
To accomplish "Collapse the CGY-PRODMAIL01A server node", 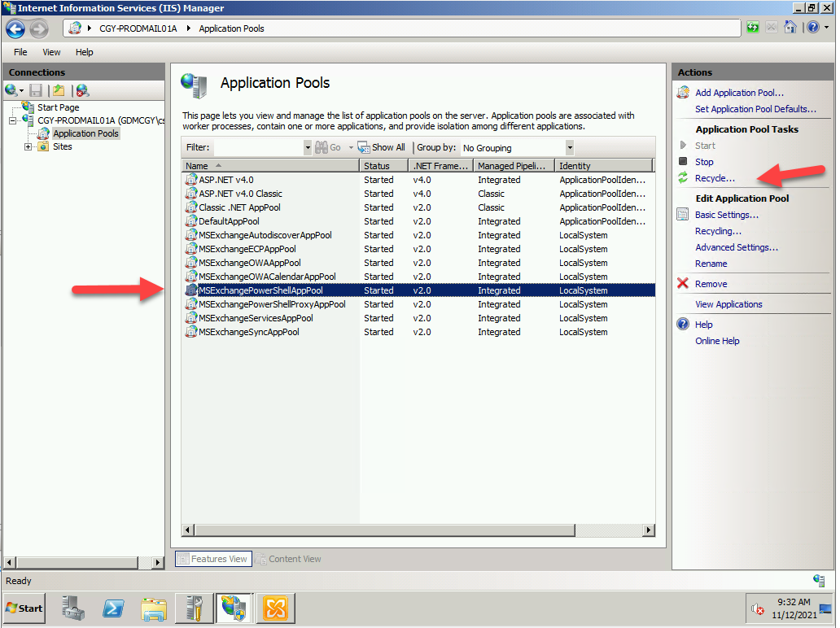I will pyautogui.click(x=12, y=120).
